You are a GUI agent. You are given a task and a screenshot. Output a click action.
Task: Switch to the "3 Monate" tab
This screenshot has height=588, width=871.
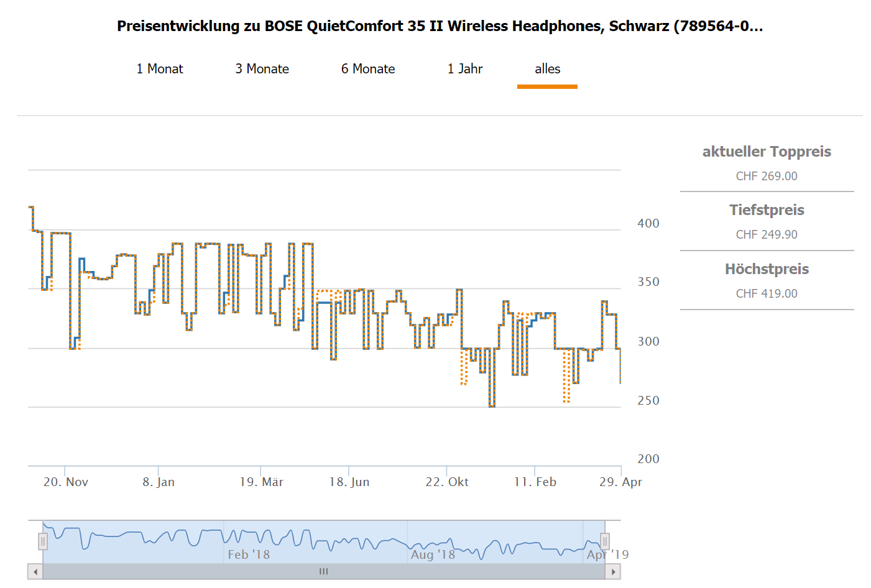262,69
